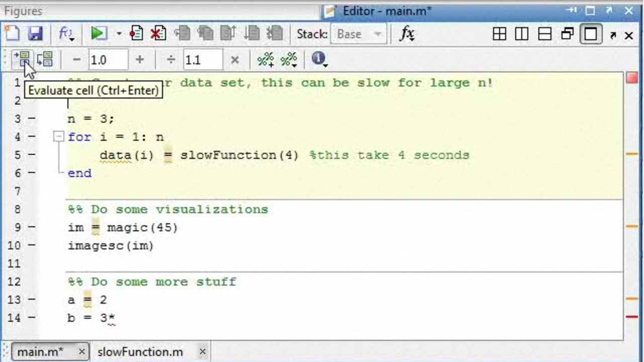Viewport: 644px width, 362px height.
Task: Click the Save file icon
Action: pos(35,34)
